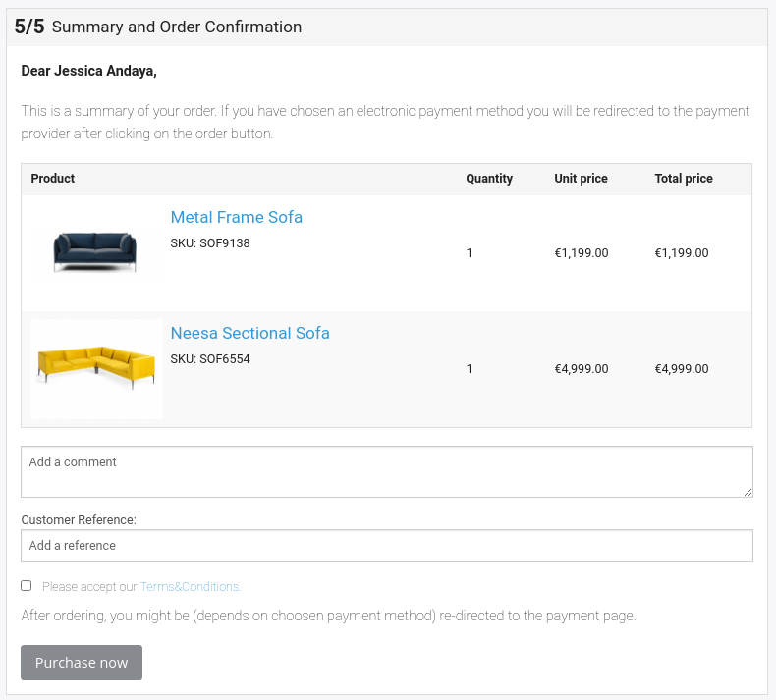Click the blue Metal Frame Sofa thumbnail

[96, 252]
